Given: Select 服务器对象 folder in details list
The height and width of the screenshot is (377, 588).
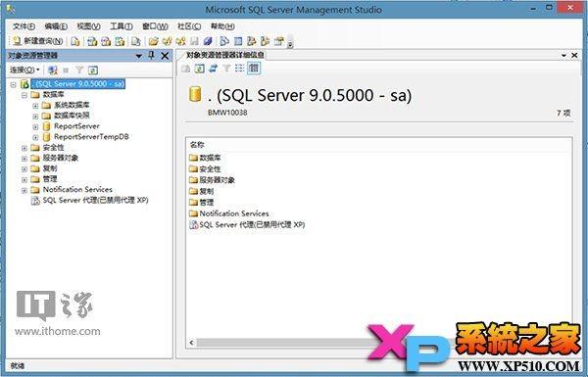Looking at the screenshot, I should (x=212, y=180).
